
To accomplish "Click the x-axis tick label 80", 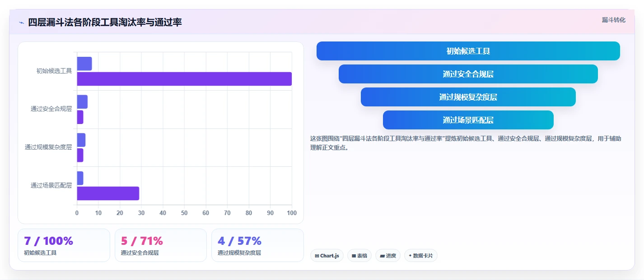I will (x=249, y=213).
